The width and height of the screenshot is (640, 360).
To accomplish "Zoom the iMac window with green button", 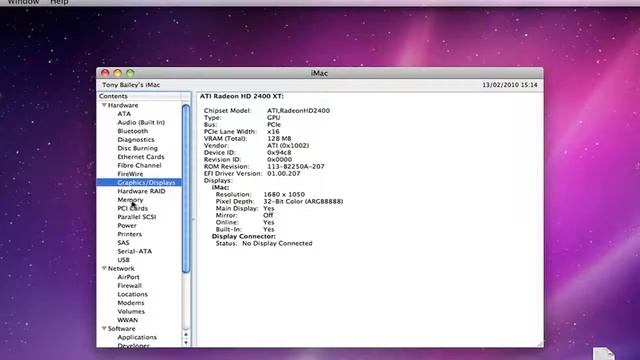I will click(x=130, y=73).
